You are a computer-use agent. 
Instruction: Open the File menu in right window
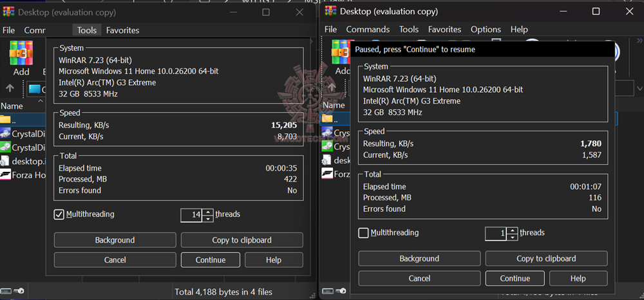click(330, 30)
